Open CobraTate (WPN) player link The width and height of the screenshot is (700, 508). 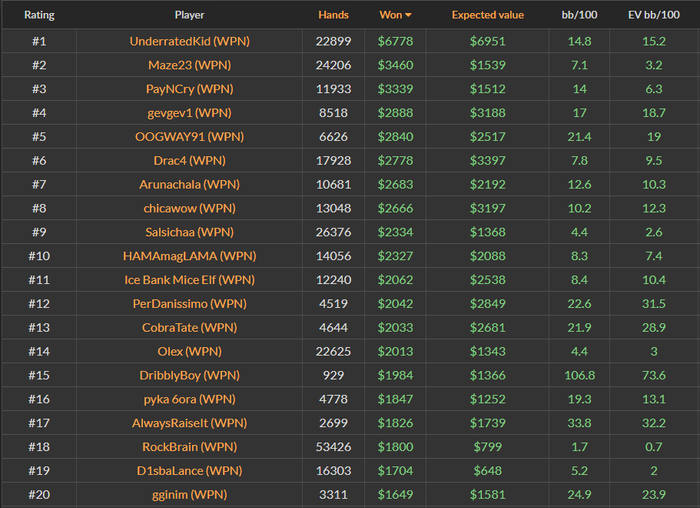tap(189, 328)
